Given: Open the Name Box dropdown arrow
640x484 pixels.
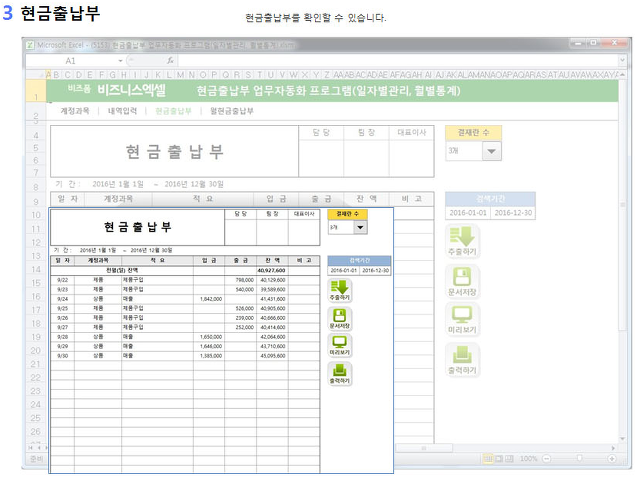Looking at the screenshot, I should pyautogui.click(x=120, y=61).
